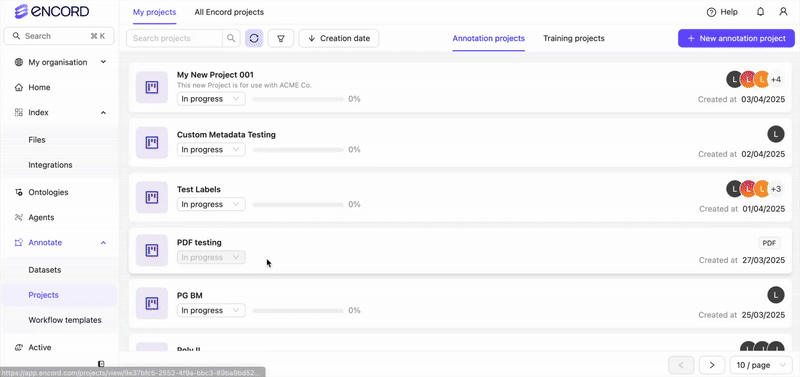This screenshot has width=800, height=377.
Task: Sort by Creation date
Action: point(339,38)
